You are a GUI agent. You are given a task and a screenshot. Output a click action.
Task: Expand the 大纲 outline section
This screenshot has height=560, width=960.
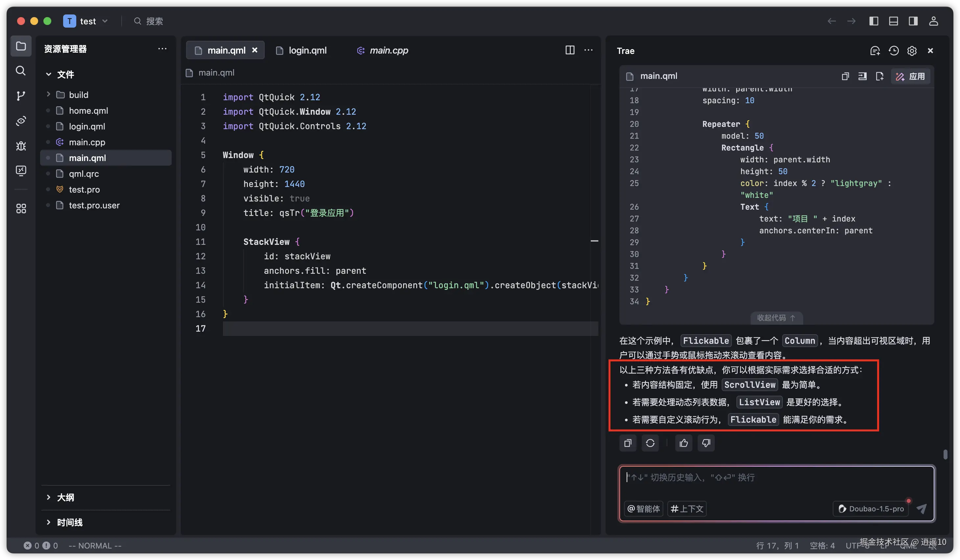(65, 497)
